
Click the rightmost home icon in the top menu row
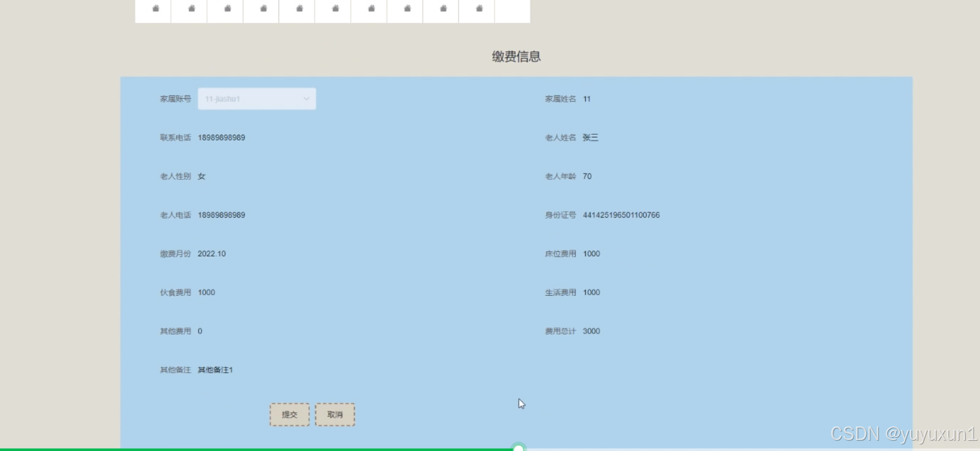479,9
